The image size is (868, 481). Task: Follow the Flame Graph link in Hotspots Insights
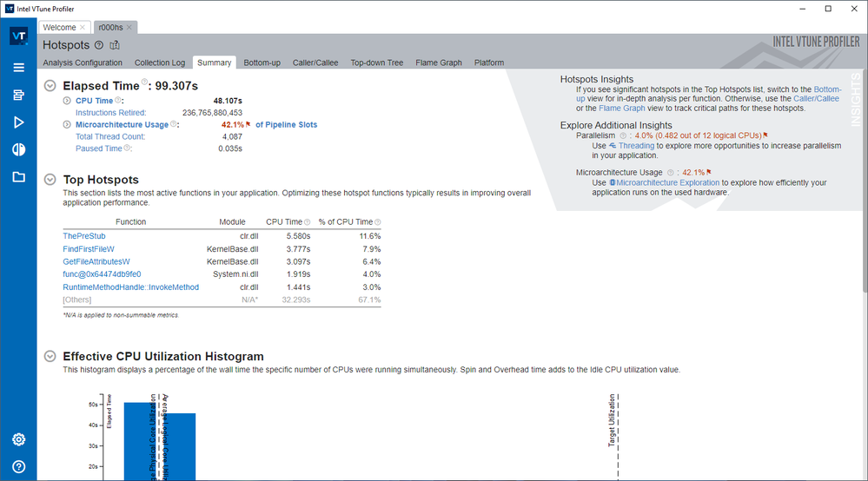(621, 109)
